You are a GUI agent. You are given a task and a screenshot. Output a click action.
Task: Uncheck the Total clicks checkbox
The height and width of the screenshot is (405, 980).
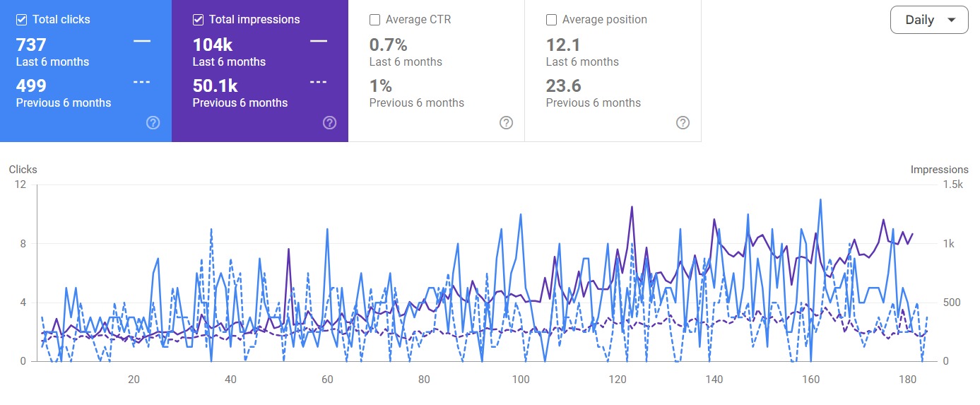22,20
